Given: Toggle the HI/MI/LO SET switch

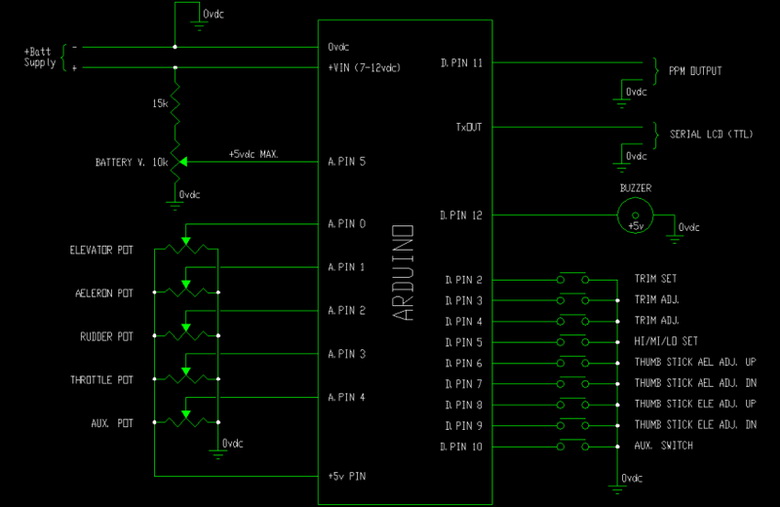Looking at the screenshot, I should point(573,342).
